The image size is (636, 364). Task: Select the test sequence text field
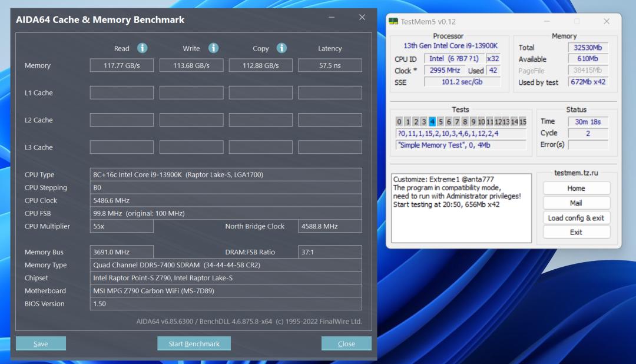[461, 134]
